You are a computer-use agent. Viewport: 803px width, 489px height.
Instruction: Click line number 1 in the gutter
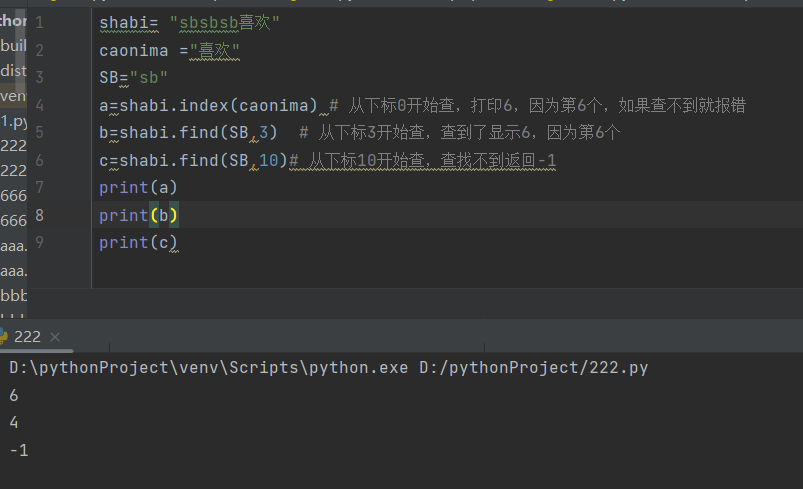pyautogui.click(x=39, y=22)
